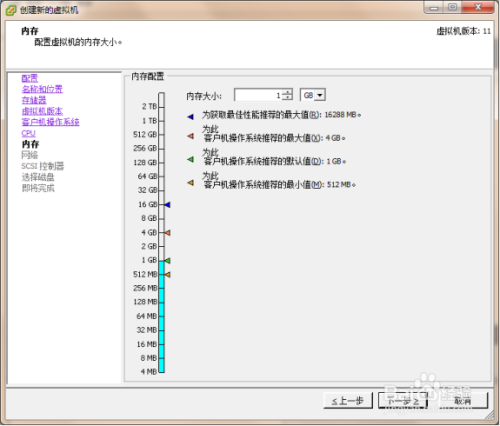Set memory slider to 32 MB tick
The image size is (500, 426).
point(162,330)
